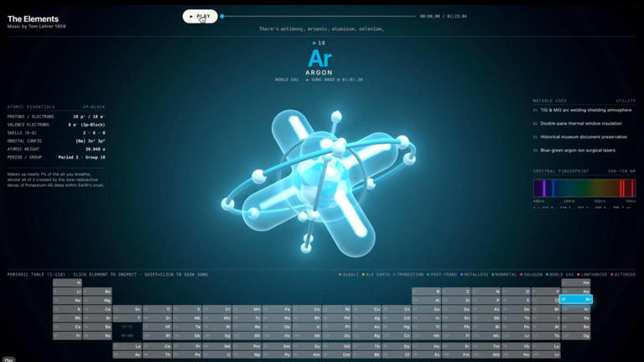Select the Hydrogen (H) element cell
This screenshot has height=362, width=644.
click(67, 282)
